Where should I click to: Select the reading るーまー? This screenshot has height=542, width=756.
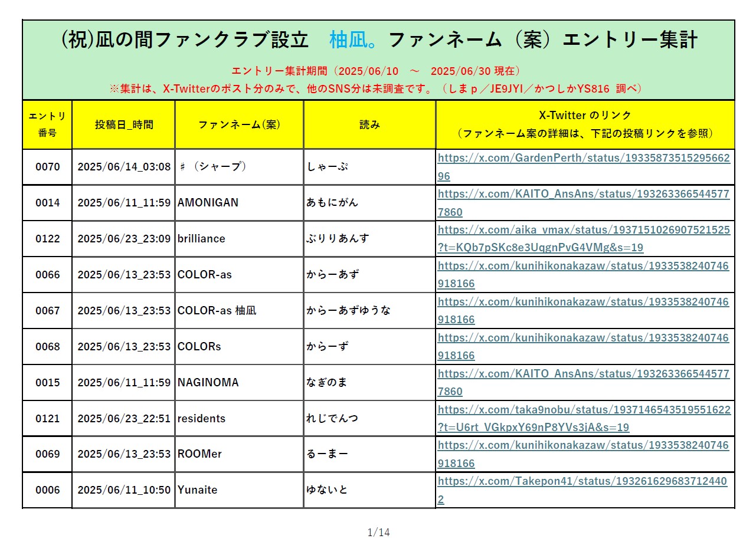click(328, 455)
